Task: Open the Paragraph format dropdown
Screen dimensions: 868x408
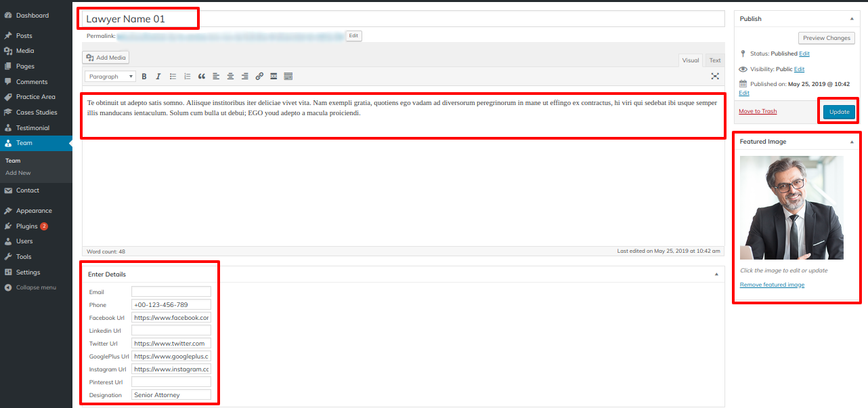Action: click(x=110, y=77)
